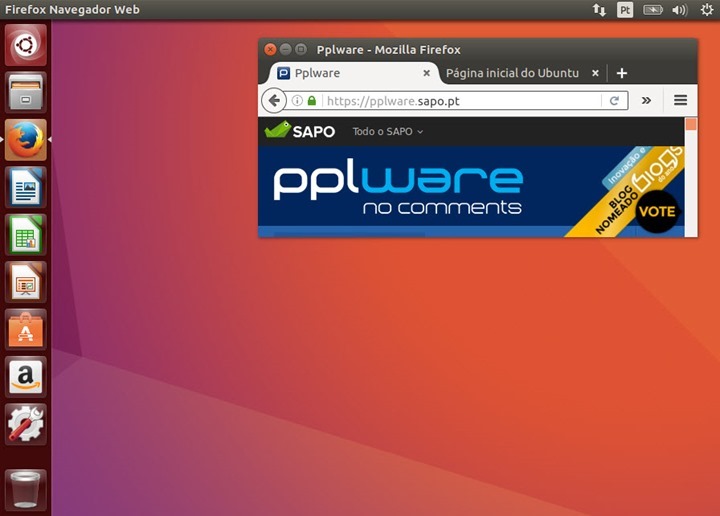Reload the page with the refresh icon
This screenshot has height=516, width=720.
(x=615, y=101)
